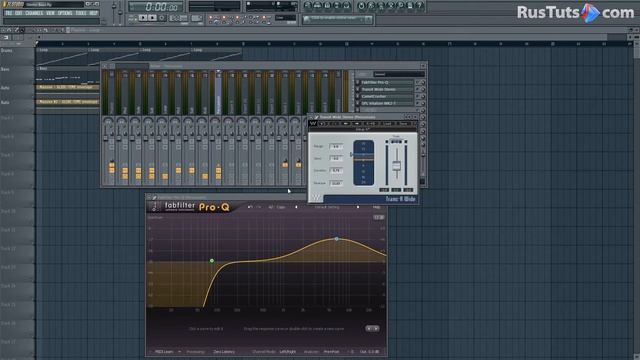Click the transport Play button
Viewport: 640px width, 360px height.
click(x=143, y=18)
